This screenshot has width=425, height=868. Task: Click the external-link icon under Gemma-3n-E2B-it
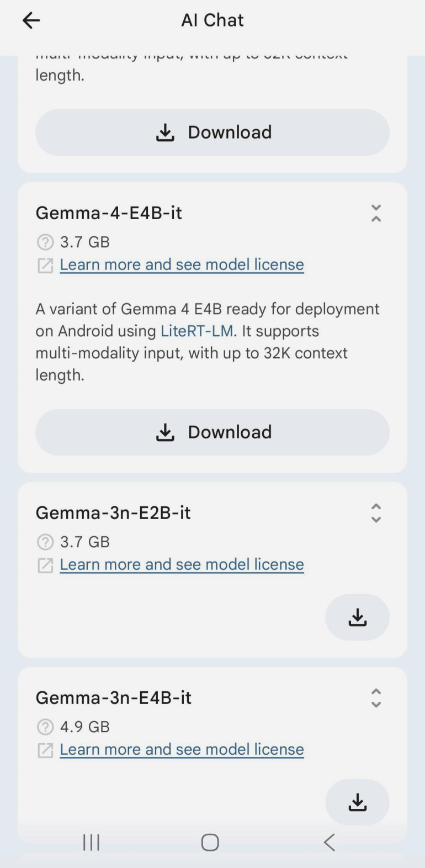[45, 565]
